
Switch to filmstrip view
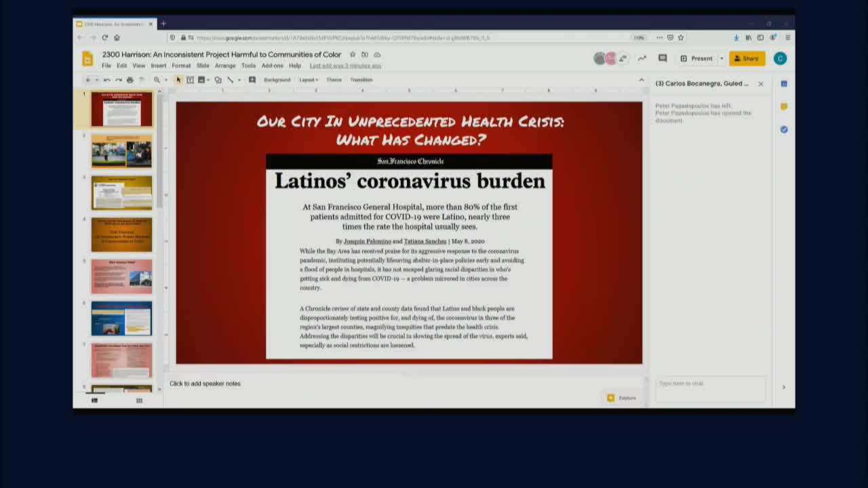[x=94, y=401]
